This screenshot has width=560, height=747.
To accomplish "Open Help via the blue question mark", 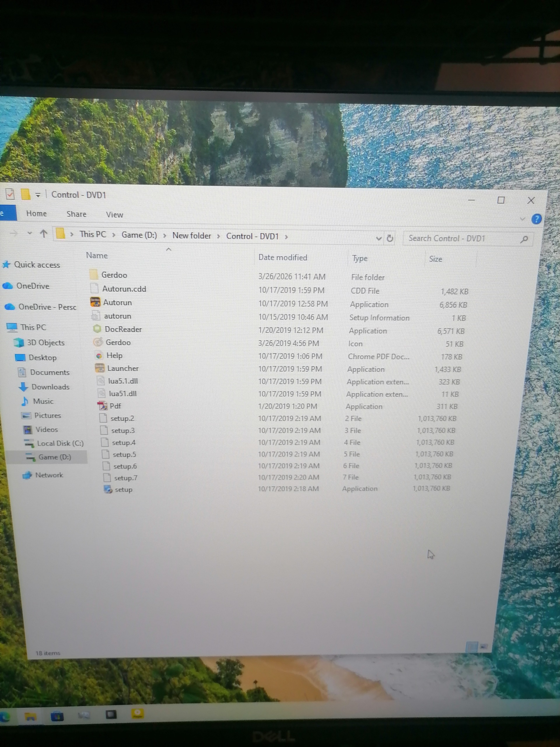I will coord(536,219).
